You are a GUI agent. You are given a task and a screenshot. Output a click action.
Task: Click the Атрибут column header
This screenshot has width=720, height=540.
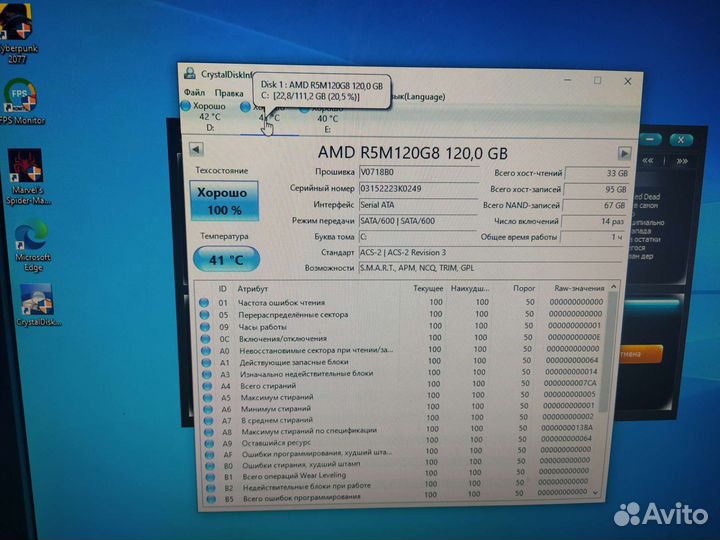252,289
